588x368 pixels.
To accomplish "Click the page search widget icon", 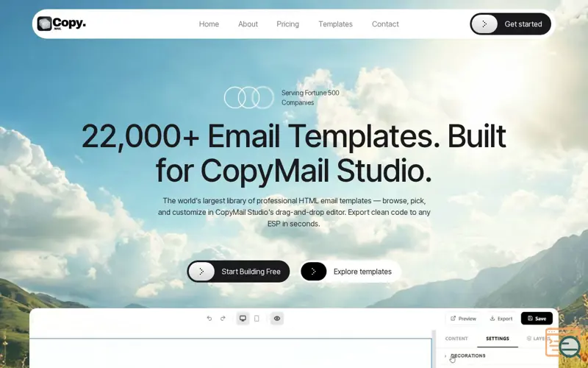I will point(564,342).
